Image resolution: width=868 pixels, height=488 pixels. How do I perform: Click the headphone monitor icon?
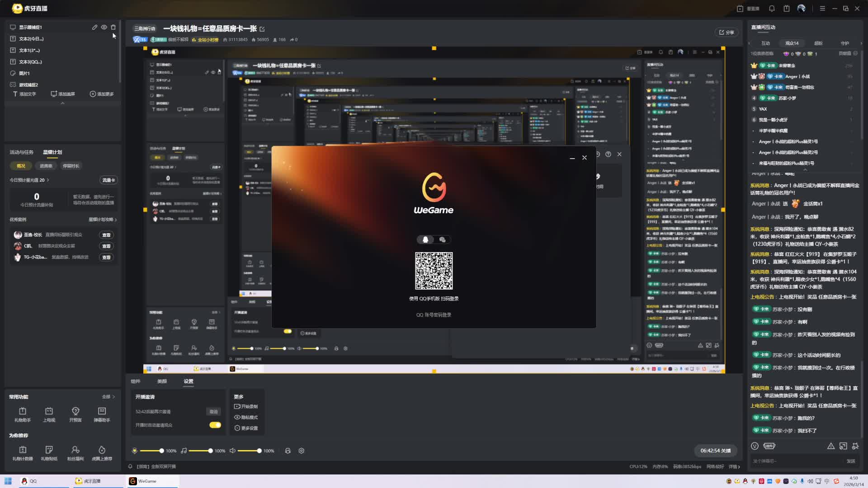pyautogui.click(x=288, y=451)
